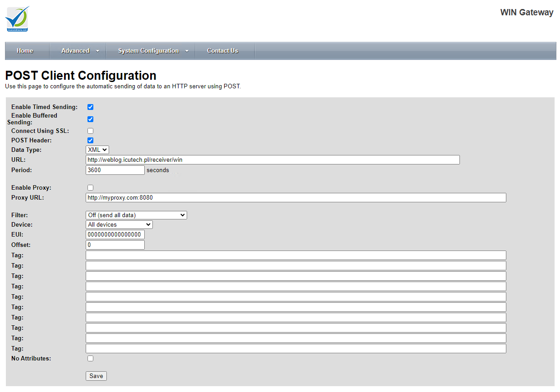The image size is (560, 392).
Task: Disable the POST Header checkbox
Action: click(x=90, y=141)
